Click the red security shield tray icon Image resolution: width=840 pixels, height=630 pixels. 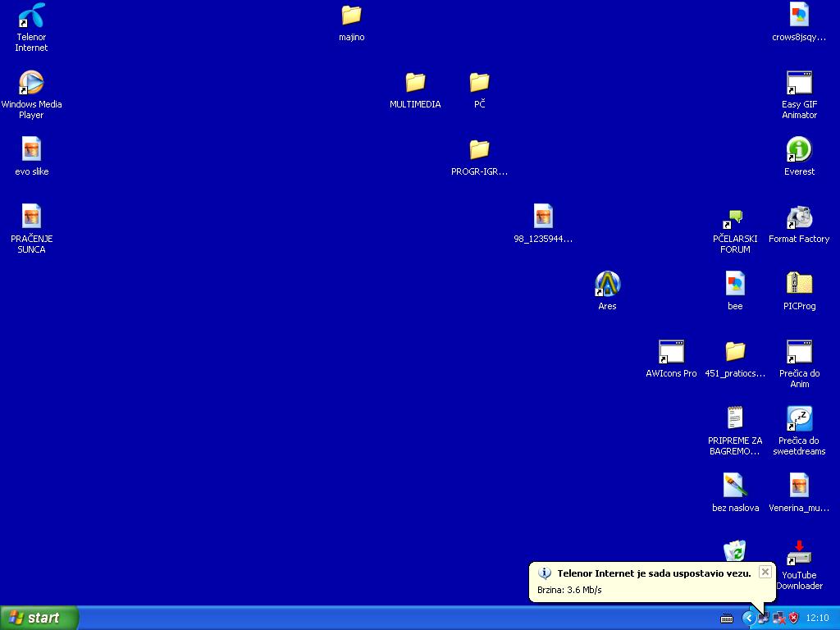coord(793,618)
